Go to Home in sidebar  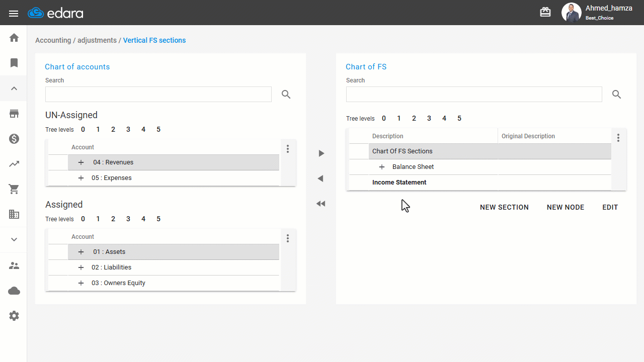[x=14, y=38]
